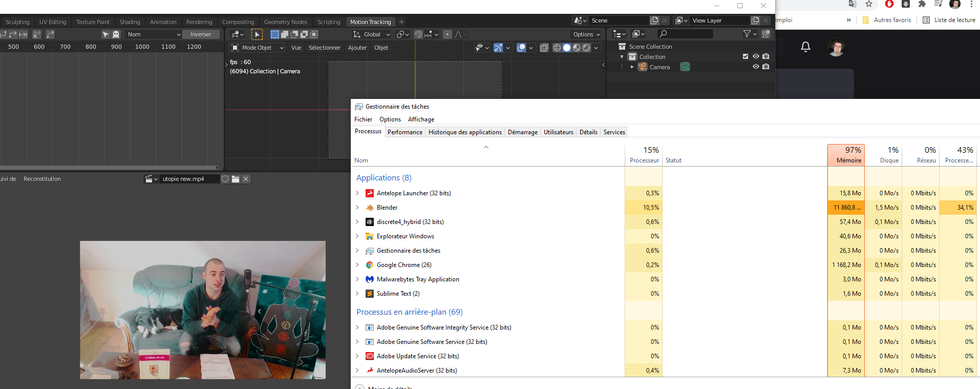Open Chrome extensions puzzle icon

(922, 4)
